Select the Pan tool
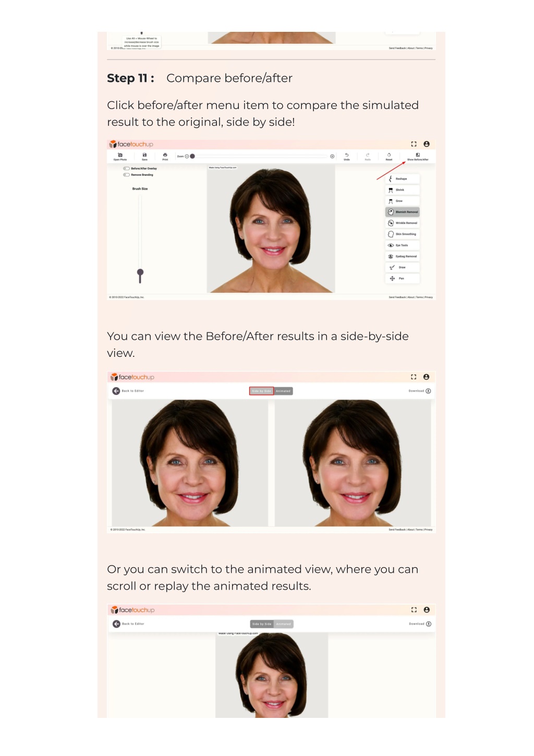The image size is (534, 756). [402, 279]
